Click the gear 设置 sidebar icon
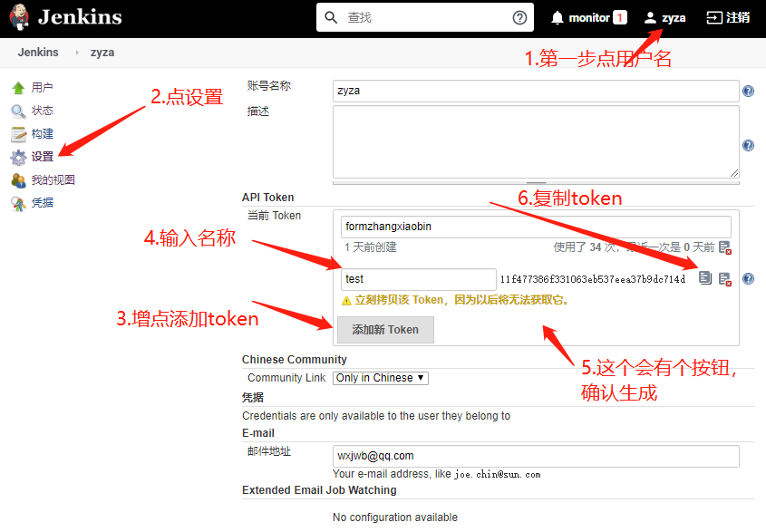The image size is (766, 532). [18, 158]
